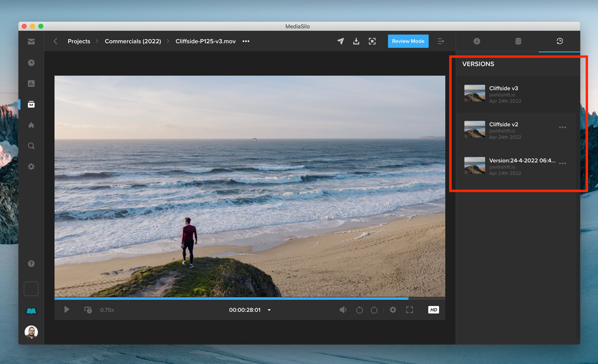Toggle HD quality badge
Screen dimensions: 598x364
[x=433, y=310]
